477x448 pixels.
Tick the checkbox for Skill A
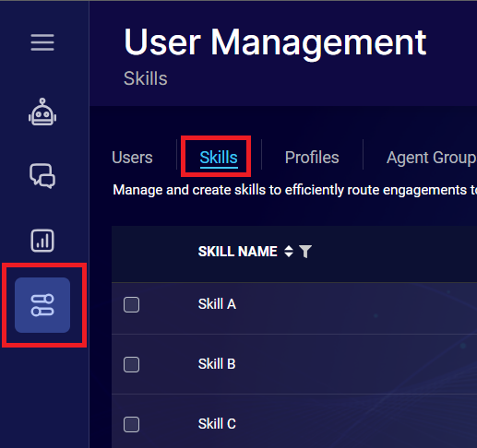tap(131, 304)
